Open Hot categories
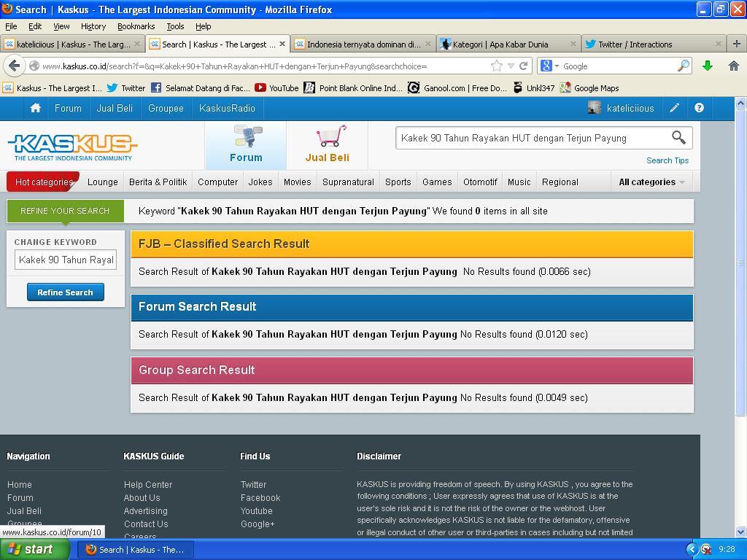 [x=44, y=182]
